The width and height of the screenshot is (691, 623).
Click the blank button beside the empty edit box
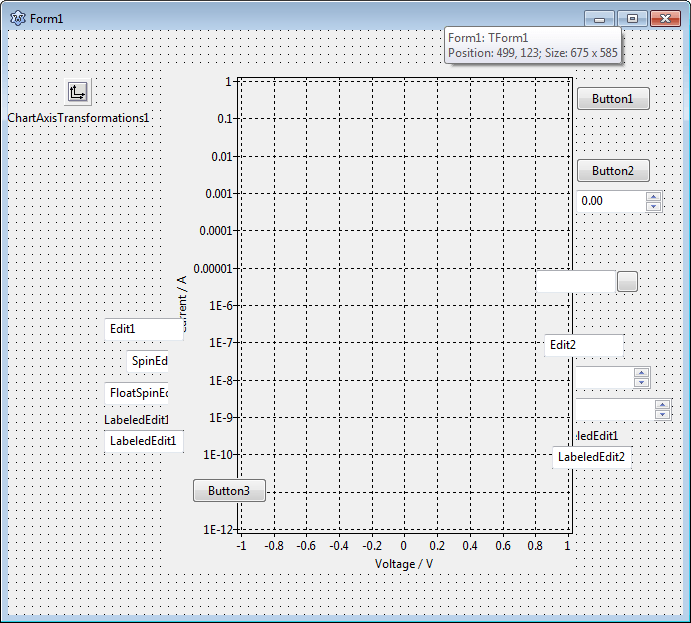point(628,281)
